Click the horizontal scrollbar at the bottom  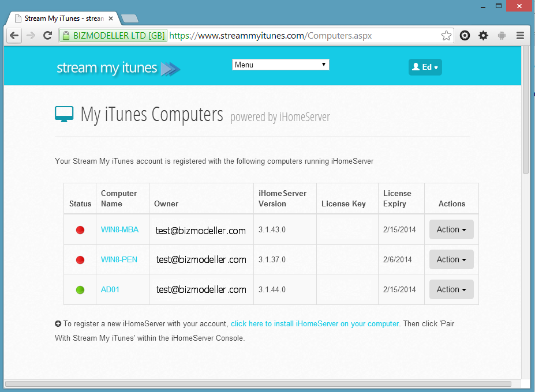(x=258, y=384)
